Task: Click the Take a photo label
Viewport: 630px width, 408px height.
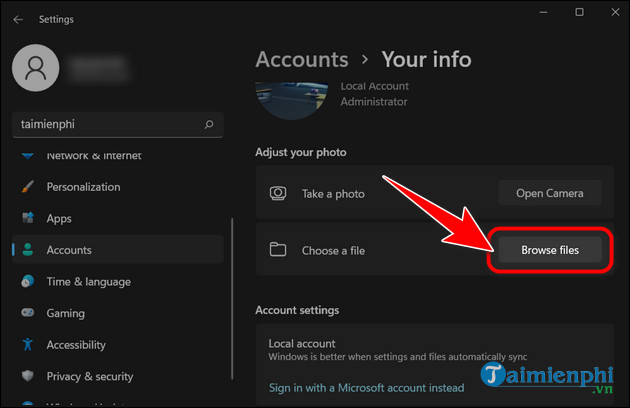Action: click(x=333, y=194)
